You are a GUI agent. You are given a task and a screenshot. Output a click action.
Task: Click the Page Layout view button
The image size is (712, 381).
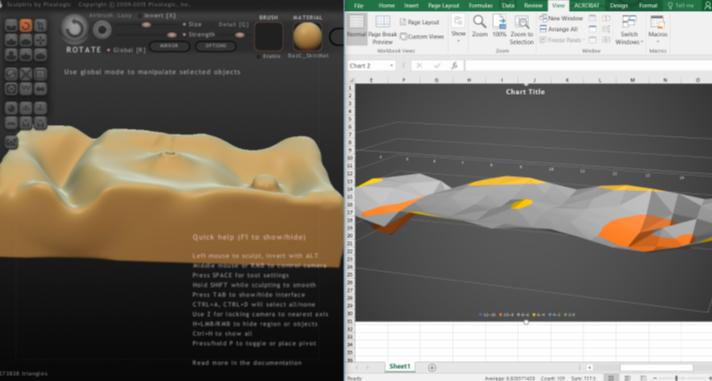[419, 22]
